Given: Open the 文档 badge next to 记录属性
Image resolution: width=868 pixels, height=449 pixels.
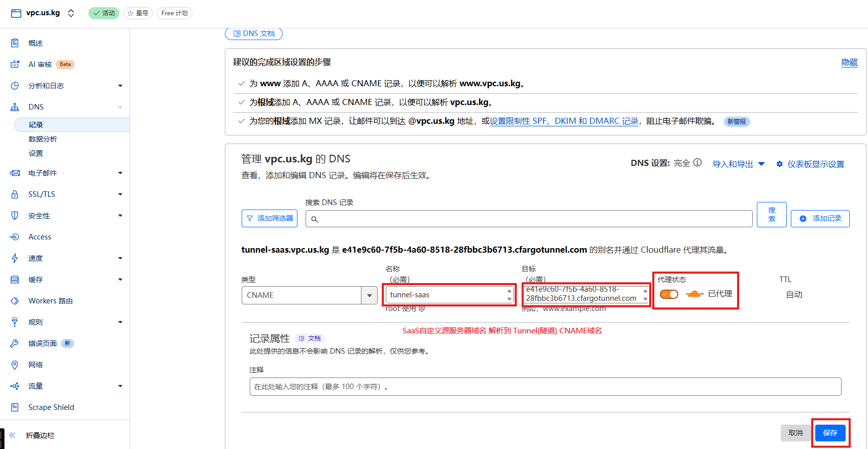Looking at the screenshot, I should pos(310,338).
